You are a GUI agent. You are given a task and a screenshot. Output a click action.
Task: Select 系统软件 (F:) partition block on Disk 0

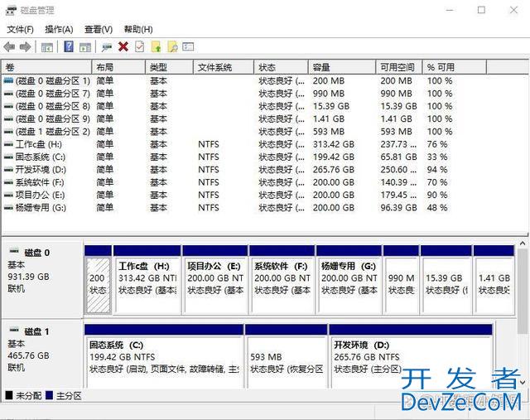(282, 280)
